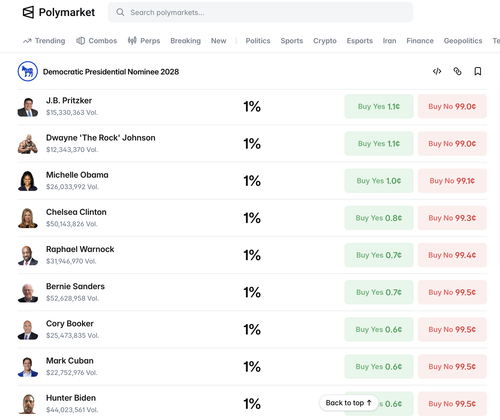Click $50,143,826 Vol. text

[x=72, y=224]
